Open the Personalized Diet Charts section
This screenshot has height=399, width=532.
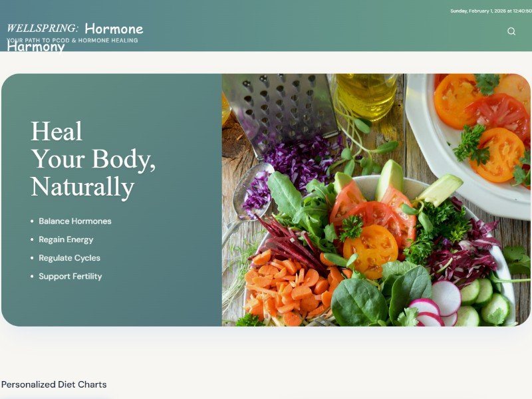(x=54, y=384)
